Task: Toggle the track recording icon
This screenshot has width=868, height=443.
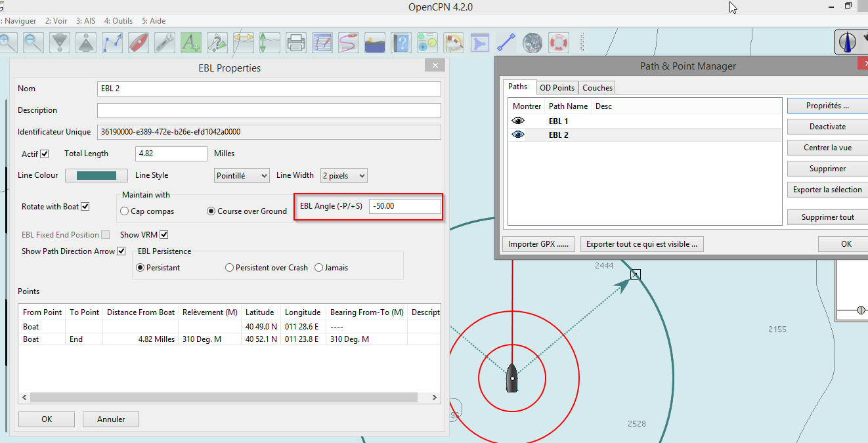Action: pos(349,43)
